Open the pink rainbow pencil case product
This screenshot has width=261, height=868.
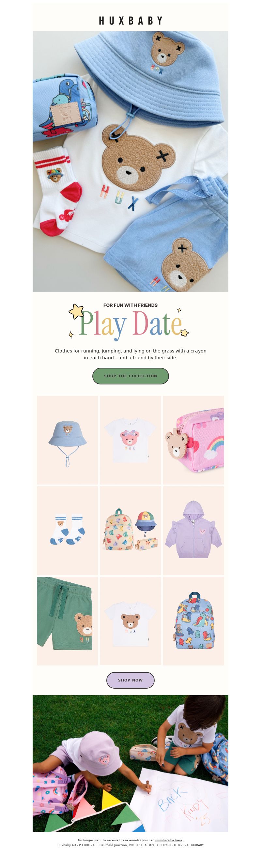point(193,440)
